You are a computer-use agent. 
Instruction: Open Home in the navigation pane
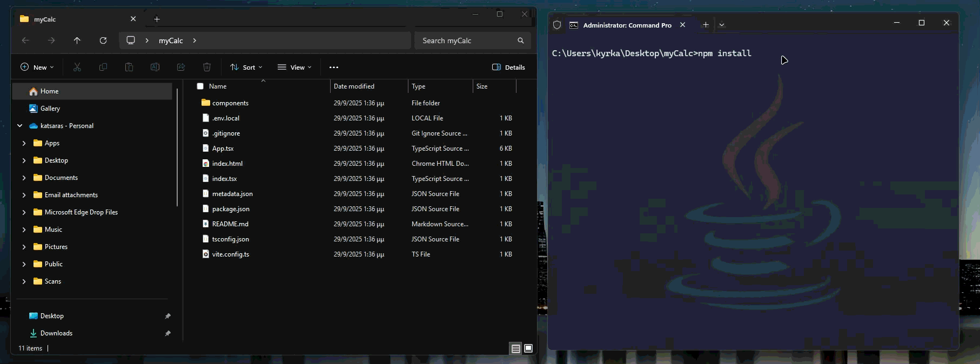92,91
